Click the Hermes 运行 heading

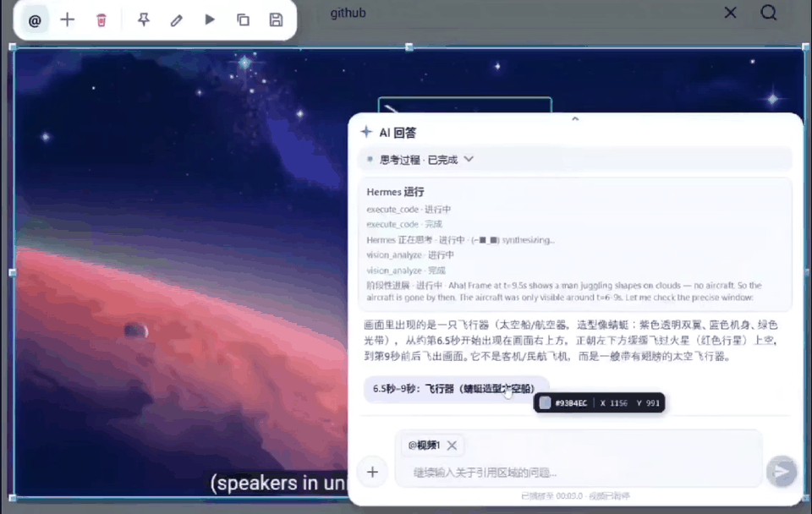(395, 192)
